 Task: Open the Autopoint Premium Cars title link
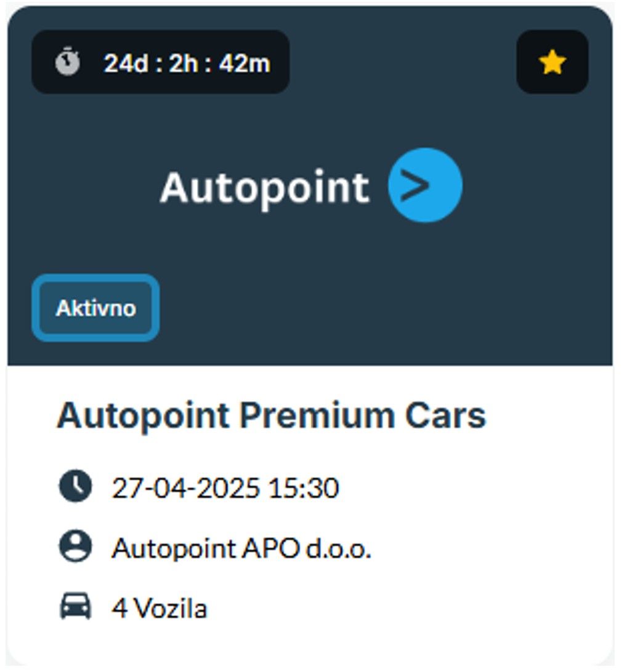pos(272,415)
